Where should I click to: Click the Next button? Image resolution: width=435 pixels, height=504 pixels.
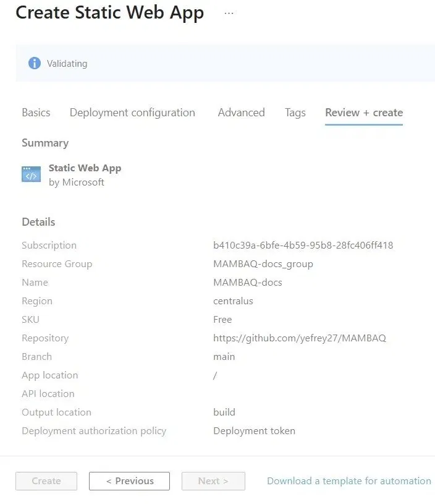tap(213, 481)
